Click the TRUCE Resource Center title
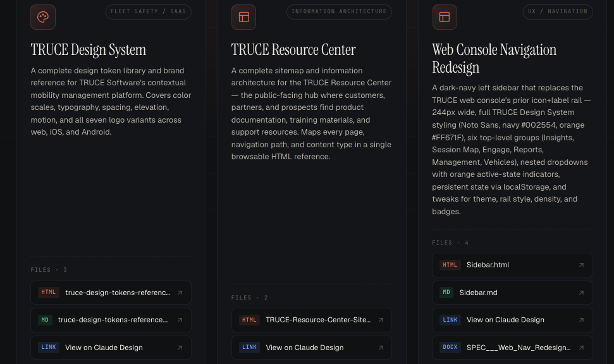This screenshot has height=364, width=614. pyautogui.click(x=293, y=50)
